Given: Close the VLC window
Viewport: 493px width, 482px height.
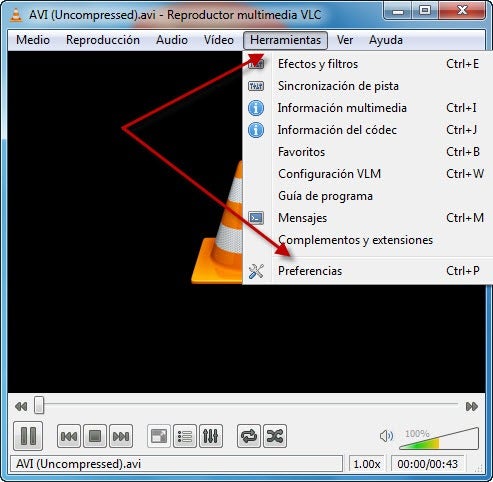Looking at the screenshot, I should pos(462,11).
